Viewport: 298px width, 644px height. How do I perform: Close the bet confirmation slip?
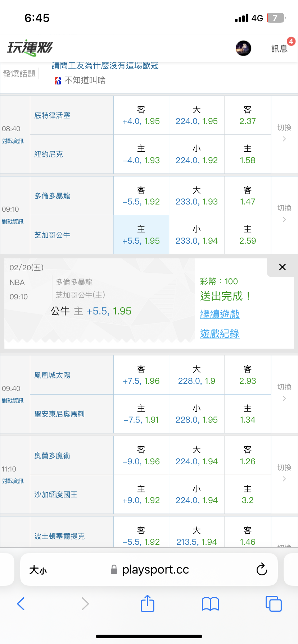pos(282,267)
